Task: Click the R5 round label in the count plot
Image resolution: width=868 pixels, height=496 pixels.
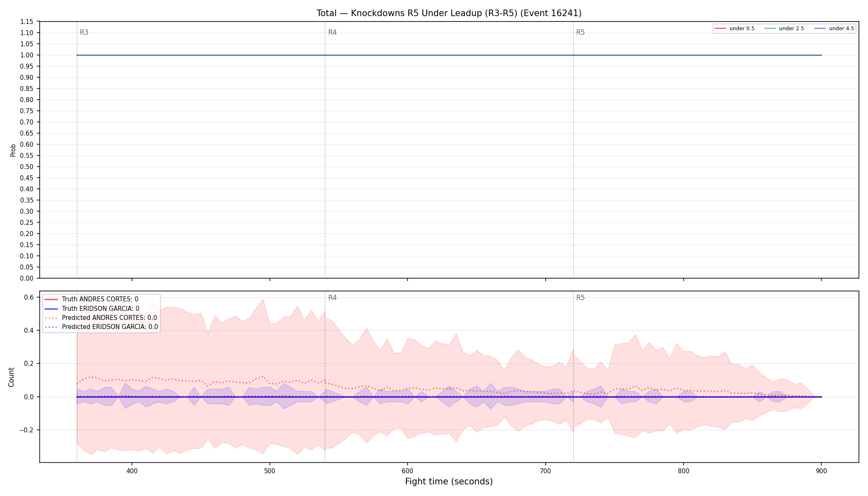Action: (x=580, y=298)
